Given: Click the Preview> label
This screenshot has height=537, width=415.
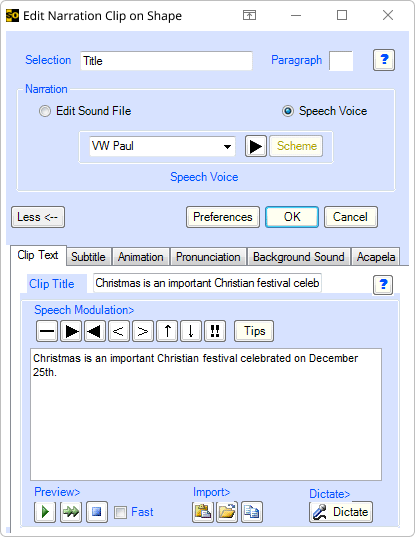Looking at the screenshot, I should pos(57,492).
